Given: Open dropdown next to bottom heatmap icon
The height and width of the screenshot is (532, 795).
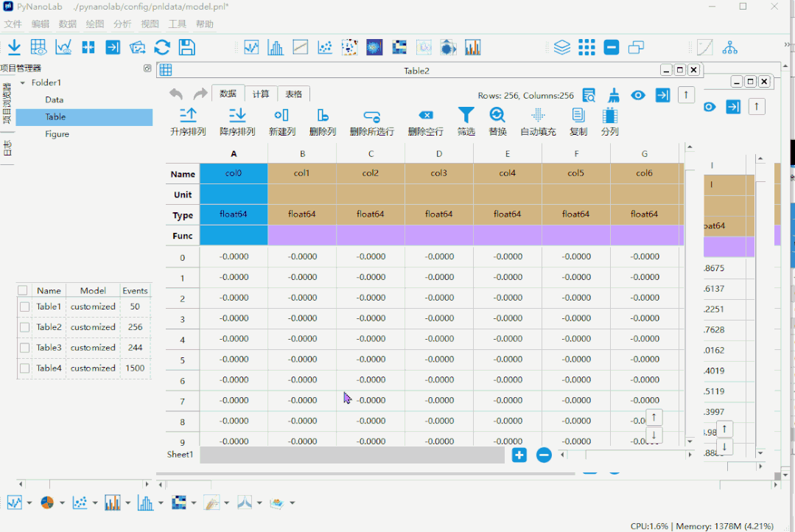Looking at the screenshot, I should point(194,503).
